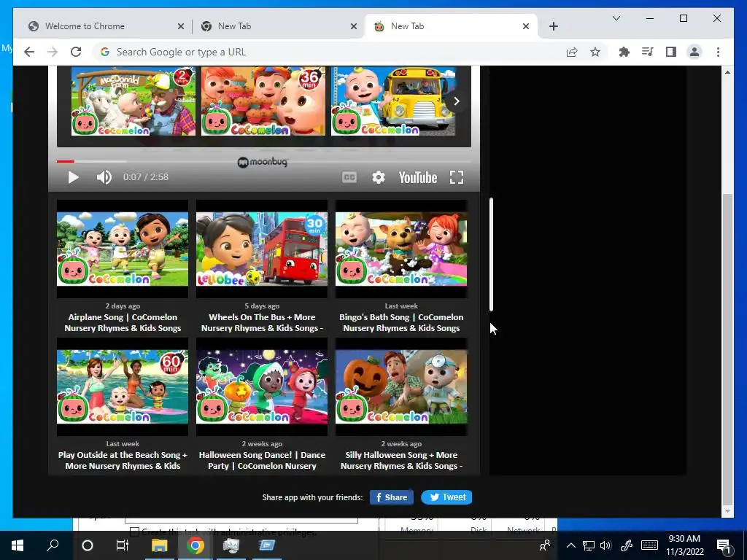Show next suggested videos with the arrow
The image size is (747, 560).
(457, 101)
